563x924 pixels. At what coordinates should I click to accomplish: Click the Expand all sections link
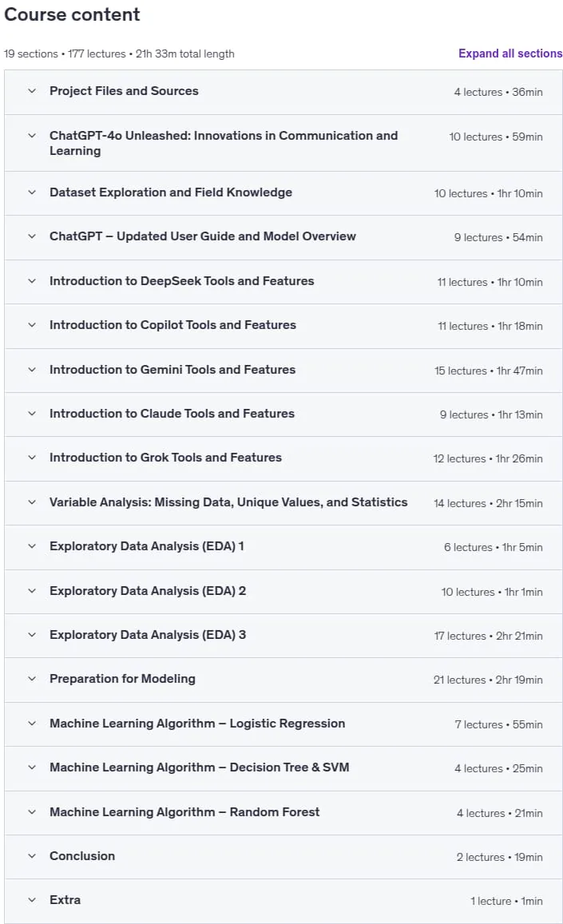[510, 54]
